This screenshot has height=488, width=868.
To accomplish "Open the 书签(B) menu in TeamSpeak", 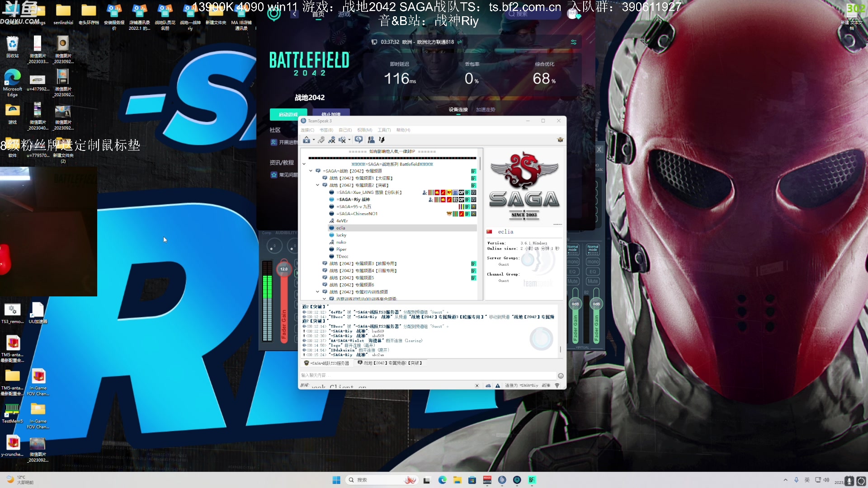I will [326, 130].
